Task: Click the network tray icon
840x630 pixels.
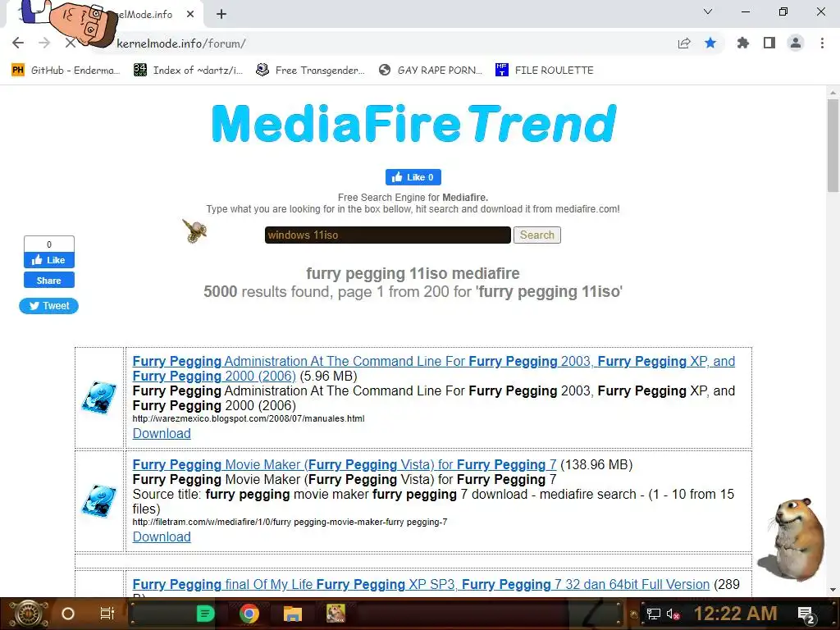Action: (x=654, y=614)
